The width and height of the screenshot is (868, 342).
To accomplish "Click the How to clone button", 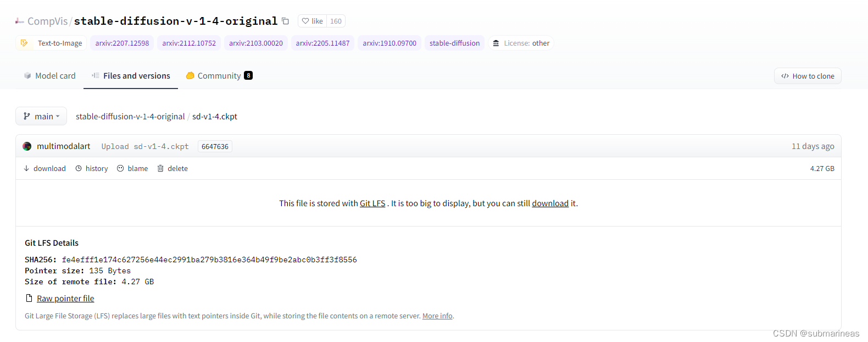I will (x=808, y=76).
